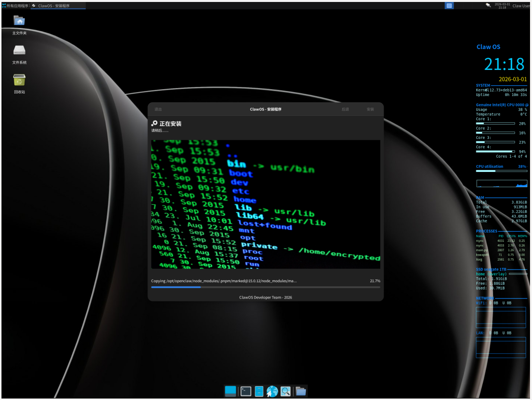This screenshot has height=400, width=532.
Task: Open the 所有应用程序 applications menu
Action: [16, 6]
